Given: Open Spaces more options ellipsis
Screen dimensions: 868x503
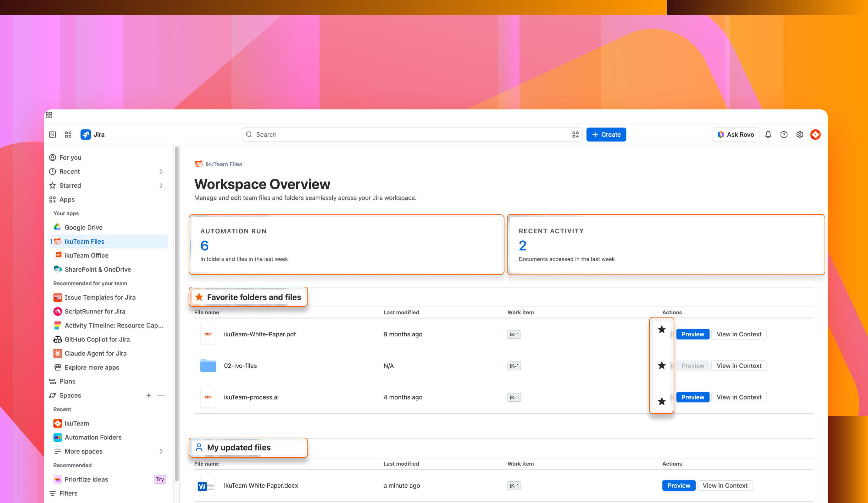Looking at the screenshot, I should tap(161, 395).
